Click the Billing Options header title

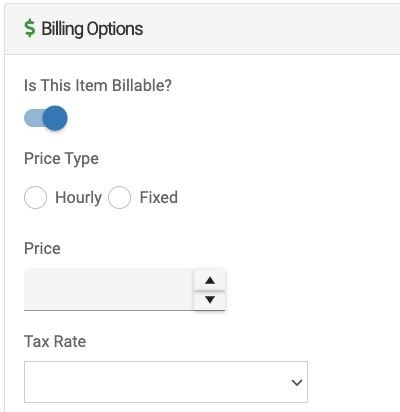tap(92, 29)
